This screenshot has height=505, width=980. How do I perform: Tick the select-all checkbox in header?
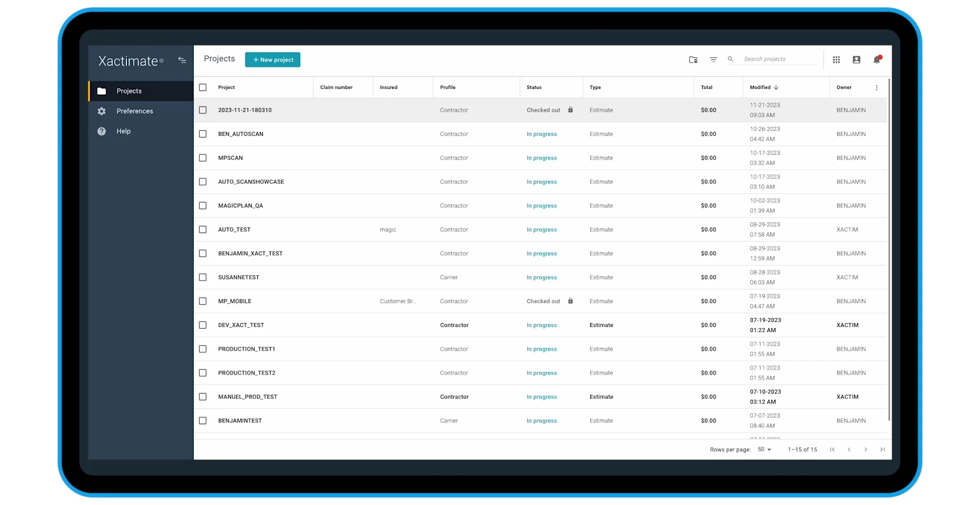coord(203,87)
